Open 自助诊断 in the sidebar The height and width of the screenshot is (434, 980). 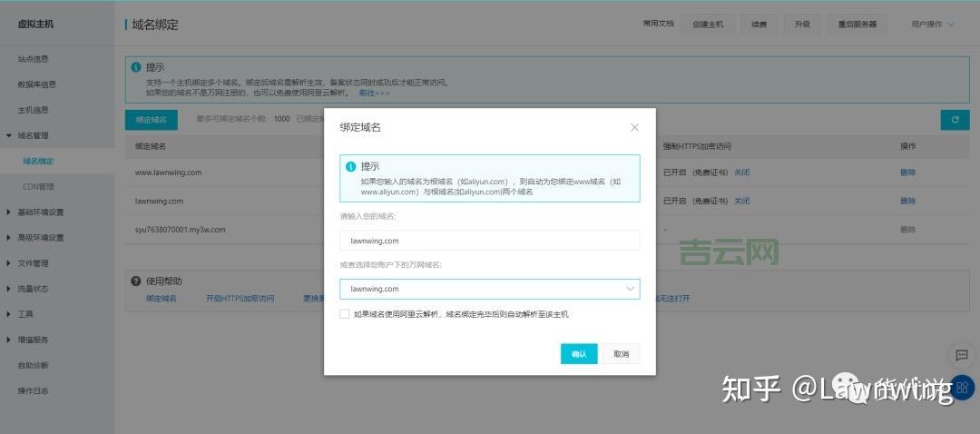[x=34, y=365]
